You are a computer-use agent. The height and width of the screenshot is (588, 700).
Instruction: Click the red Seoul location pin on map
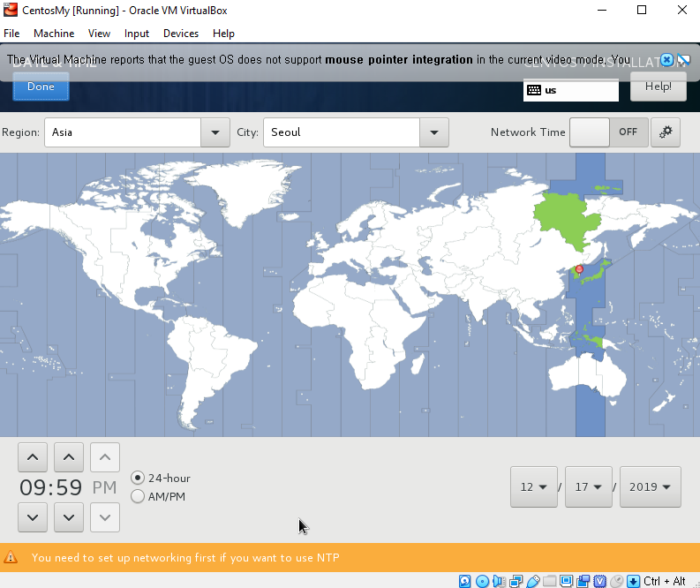pyautogui.click(x=579, y=269)
